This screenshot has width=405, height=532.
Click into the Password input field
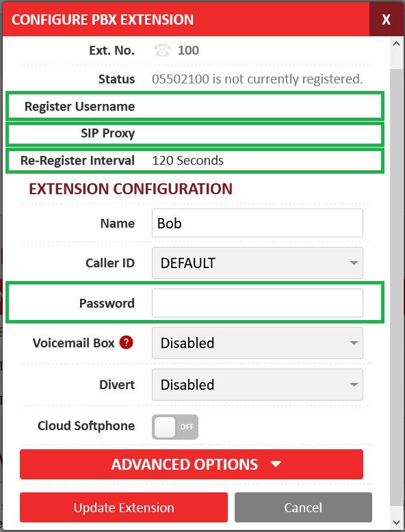[x=257, y=303]
